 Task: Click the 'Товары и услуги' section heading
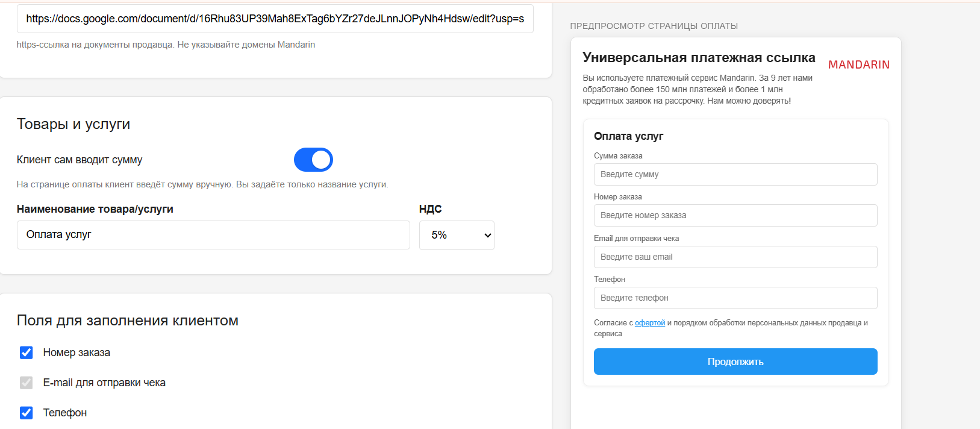(73, 124)
